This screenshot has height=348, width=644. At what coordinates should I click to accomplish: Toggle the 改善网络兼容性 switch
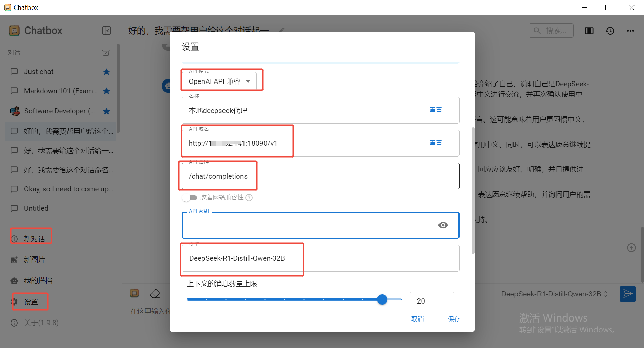[190, 198]
